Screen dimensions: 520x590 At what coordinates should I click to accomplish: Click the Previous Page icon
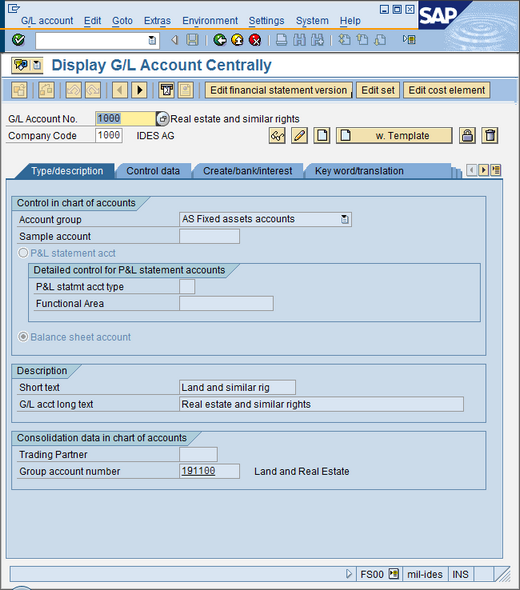(x=362, y=40)
